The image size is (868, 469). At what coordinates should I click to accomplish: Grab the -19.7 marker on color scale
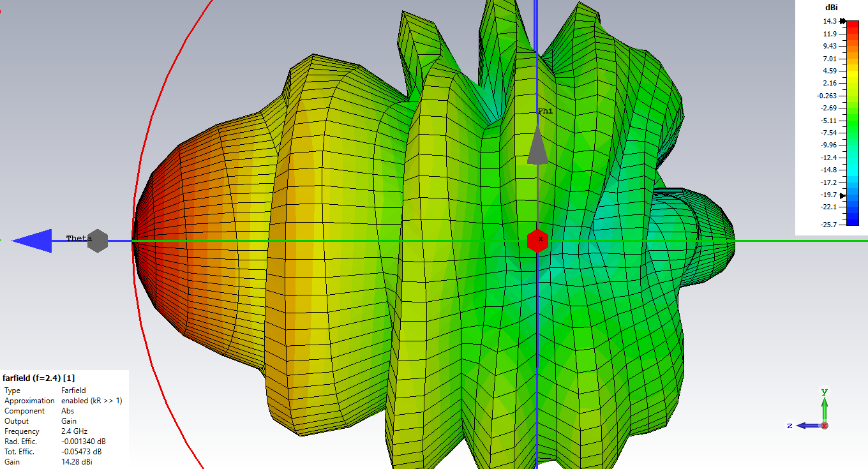coord(843,195)
